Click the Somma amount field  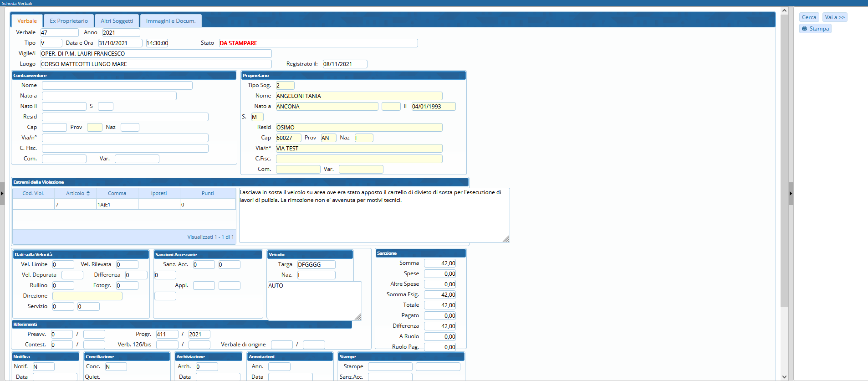[x=439, y=263]
